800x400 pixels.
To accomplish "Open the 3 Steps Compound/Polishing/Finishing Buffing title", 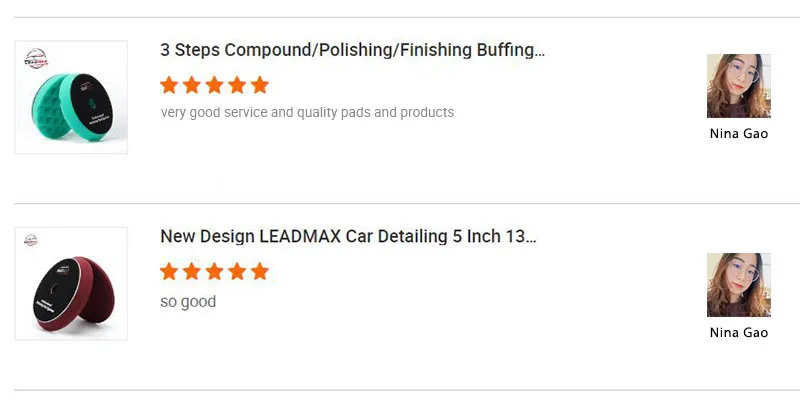I will [352, 50].
